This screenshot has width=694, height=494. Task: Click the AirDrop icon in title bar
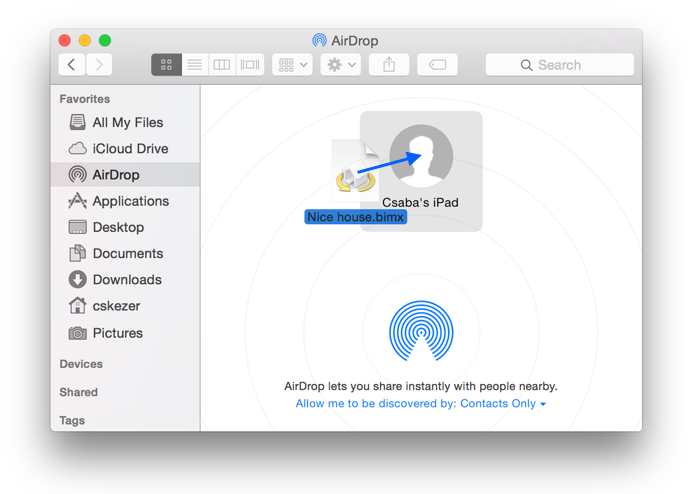click(319, 41)
